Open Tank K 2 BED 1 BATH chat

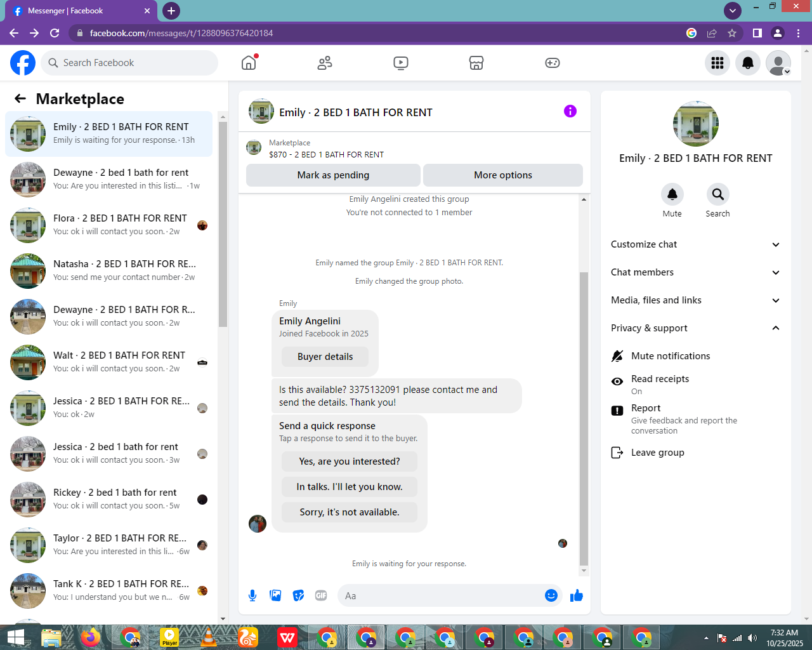(108, 591)
